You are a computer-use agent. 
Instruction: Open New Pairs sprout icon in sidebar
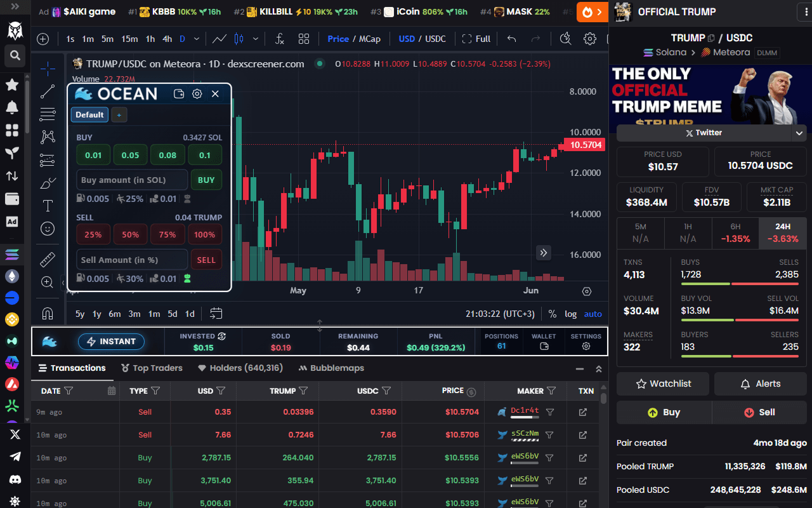click(x=12, y=153)
